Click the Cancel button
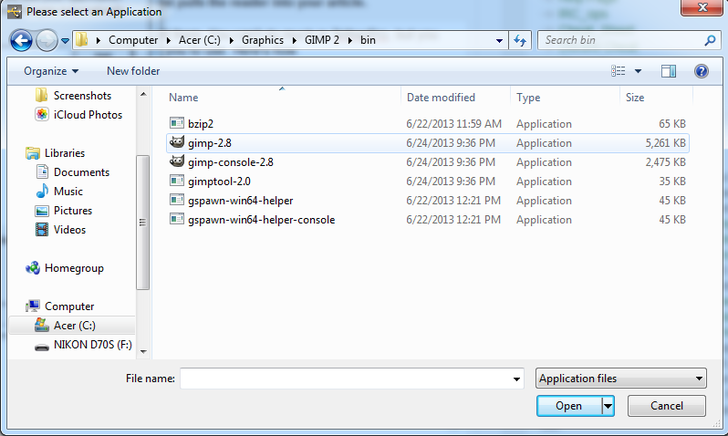The width and height of the screenshot is (728, 436). click(666, 406)
